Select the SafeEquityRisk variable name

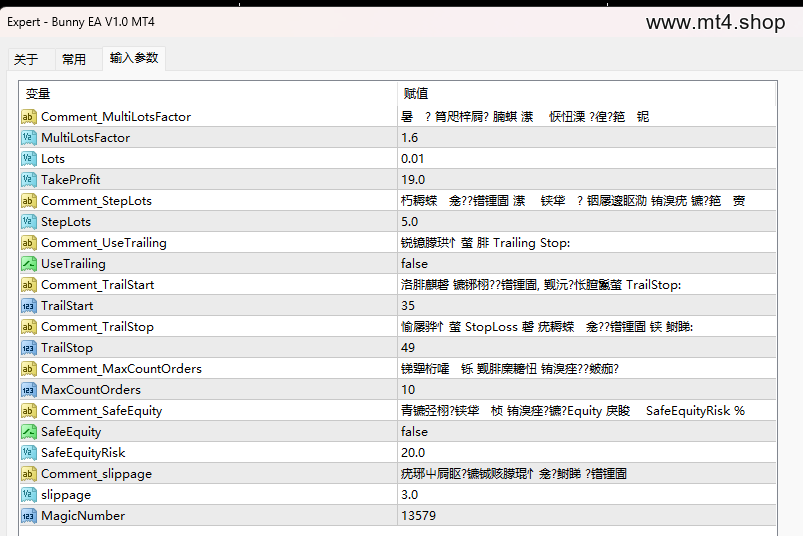pyautogui.click(x=83, y=453)
